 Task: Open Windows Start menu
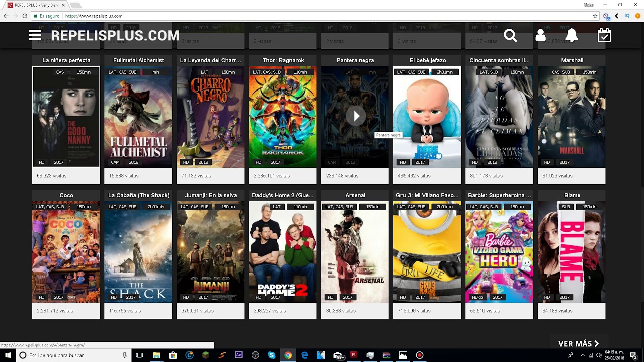coord(8,355)
